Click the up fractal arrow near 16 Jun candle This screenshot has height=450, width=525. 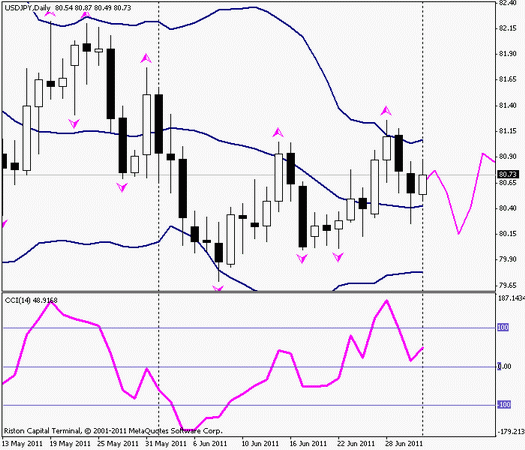pos(278,133)
